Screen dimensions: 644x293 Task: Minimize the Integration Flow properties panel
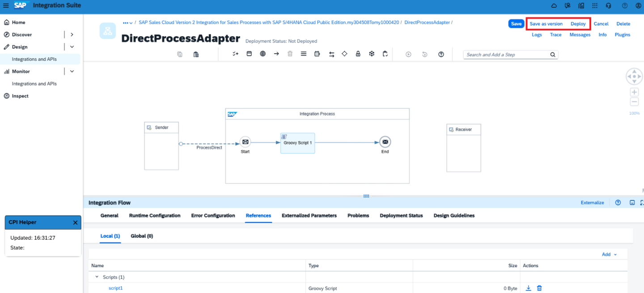coord(632,203)
